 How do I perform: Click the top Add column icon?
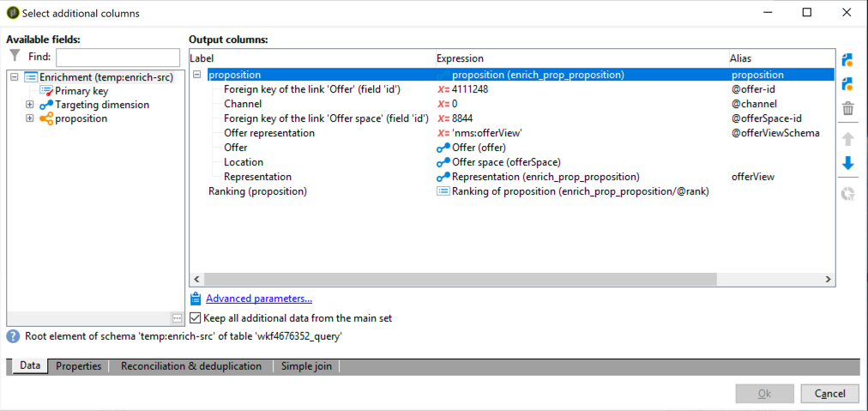pyautogui.click(x=847, y=60)
